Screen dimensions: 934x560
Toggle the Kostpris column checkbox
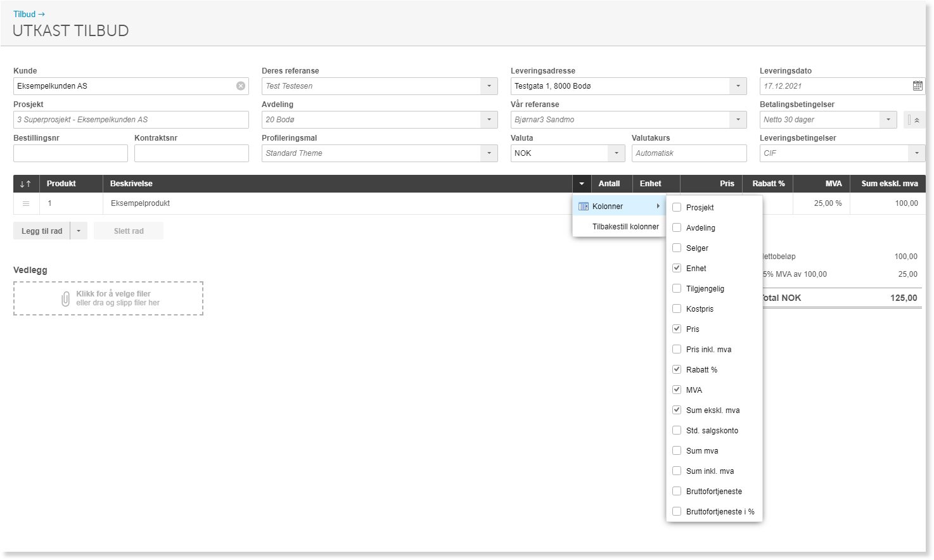(x=677, y=309)
